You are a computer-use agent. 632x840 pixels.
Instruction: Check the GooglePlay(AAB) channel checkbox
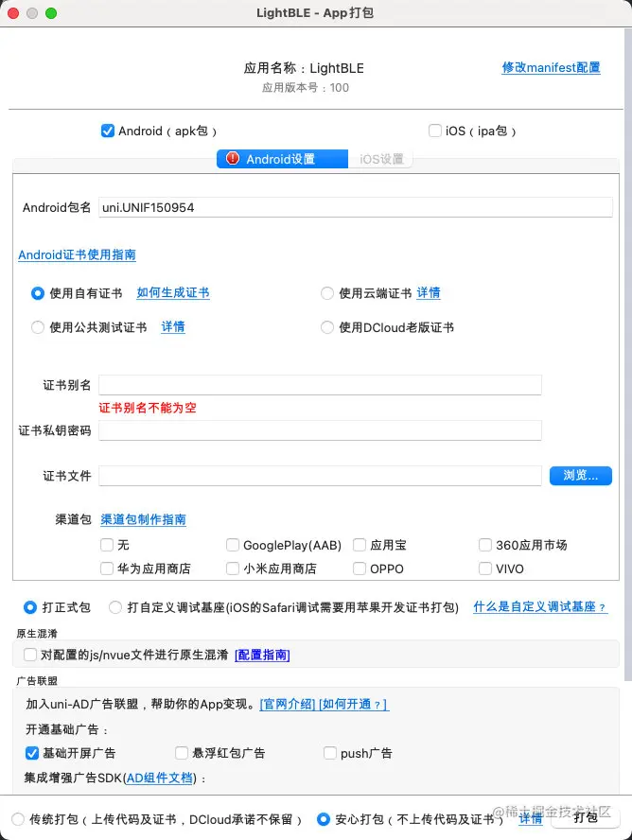click(233, 545)
